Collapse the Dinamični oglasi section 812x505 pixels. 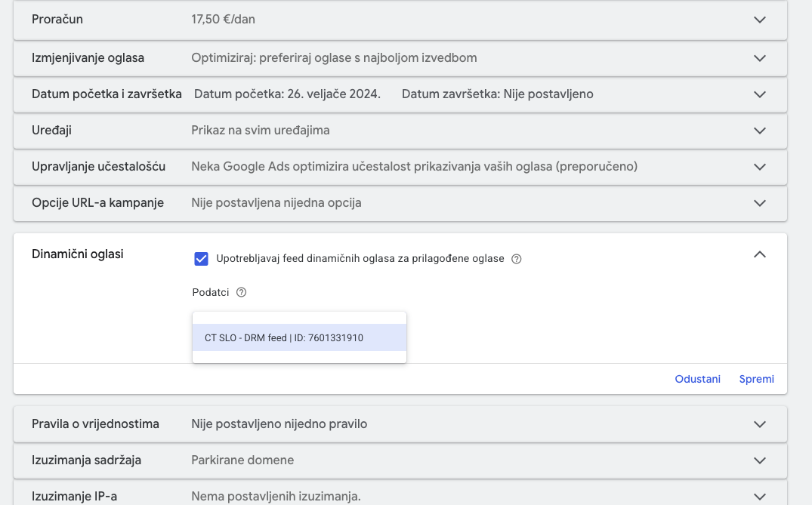coord(760,254)
